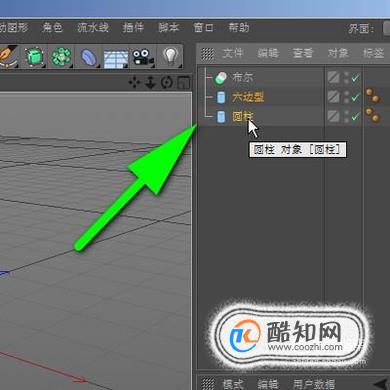
Task: Open the 角色 menu
Action: [x=53, y=27]
